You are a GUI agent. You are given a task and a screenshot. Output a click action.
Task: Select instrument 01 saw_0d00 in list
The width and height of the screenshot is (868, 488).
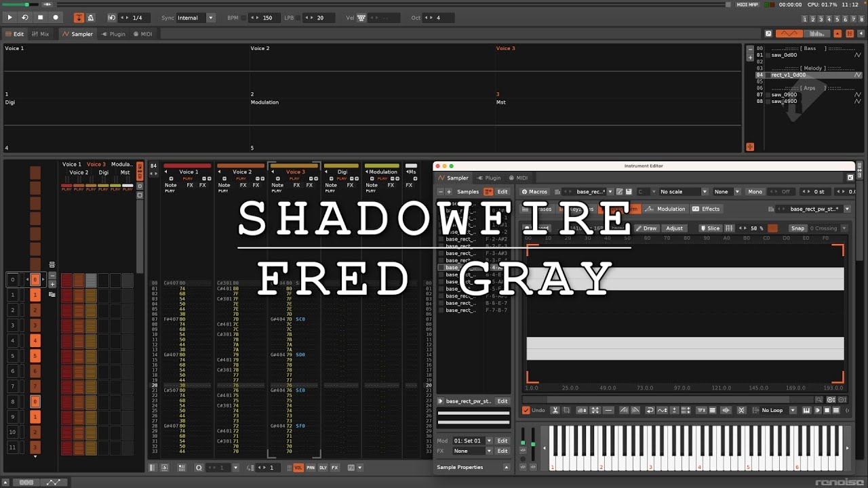pyautogui.click(x=808, y=55)
